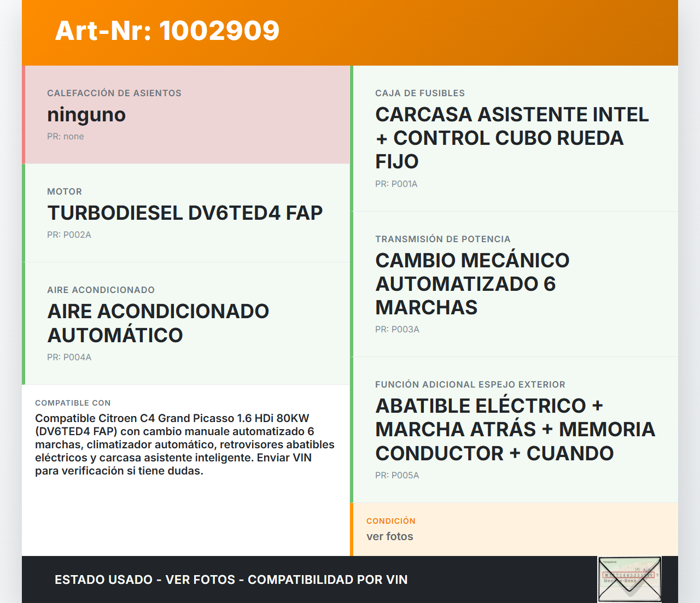The height and width of the screenshot is (603, 700).
Task: Click the Art-Nr: 1002909 header title
Action: pyautogui.click(x=167, y=31)
